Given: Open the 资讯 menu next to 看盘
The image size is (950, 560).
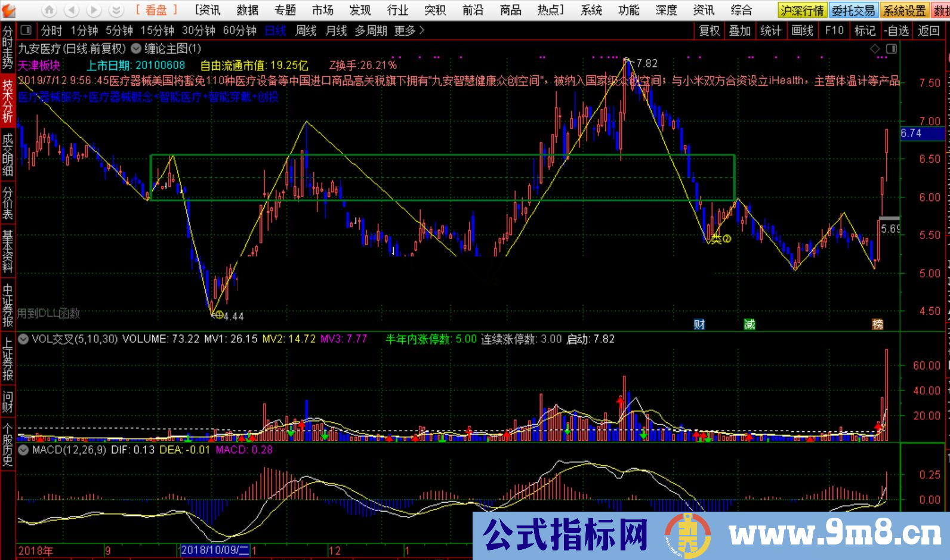Looking at the screenshot, I should click(x=208, y=10).
